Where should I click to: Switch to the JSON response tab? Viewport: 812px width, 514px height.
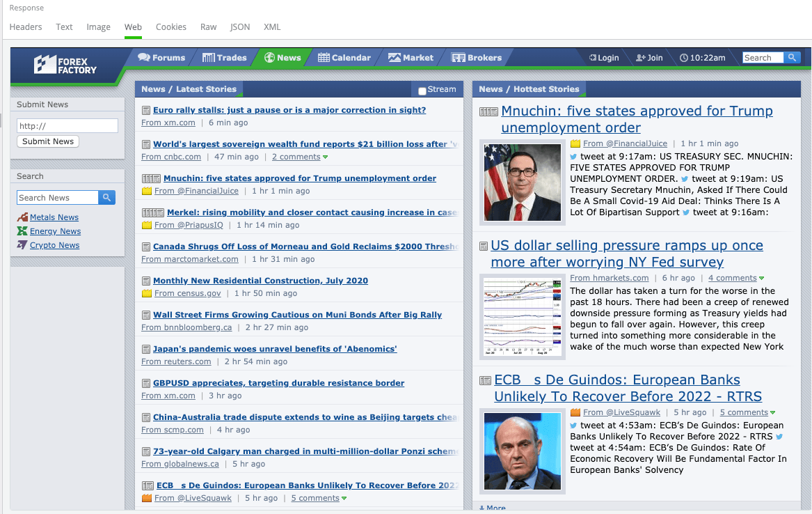point(240,27)
